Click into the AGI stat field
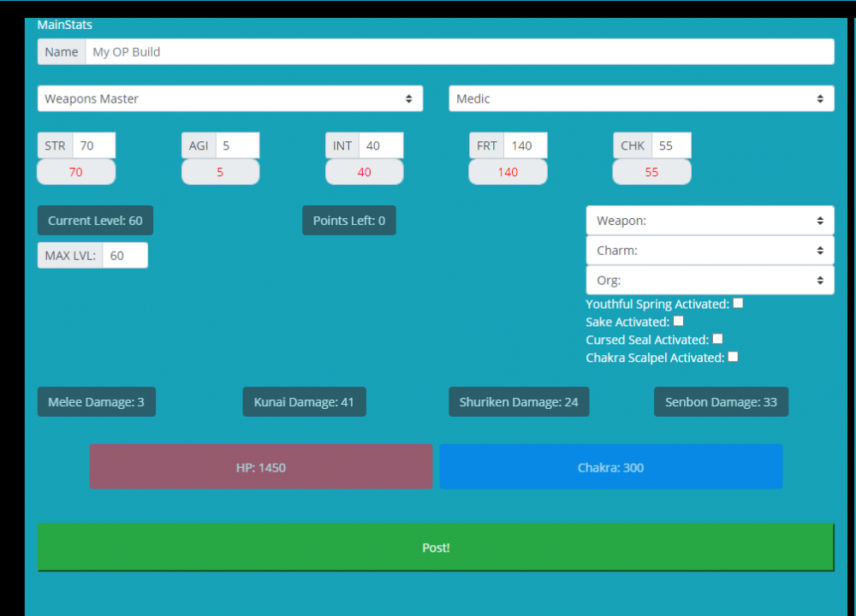856x616 pixels. point(237,145)
